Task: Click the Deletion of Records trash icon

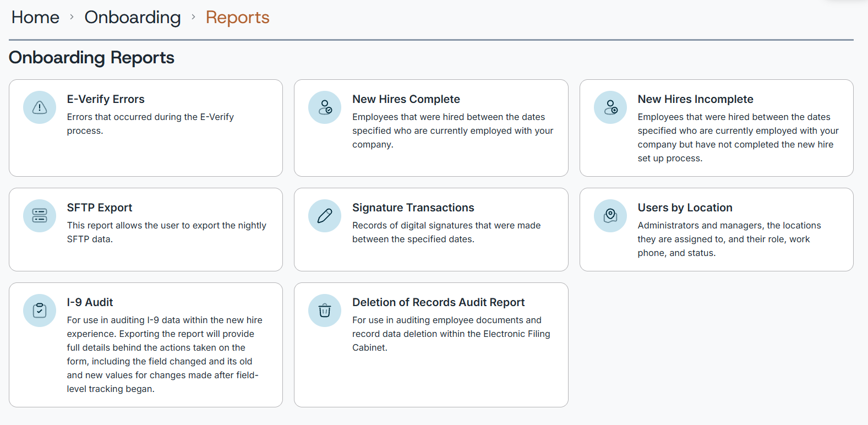Action: (x=325, y=310)
